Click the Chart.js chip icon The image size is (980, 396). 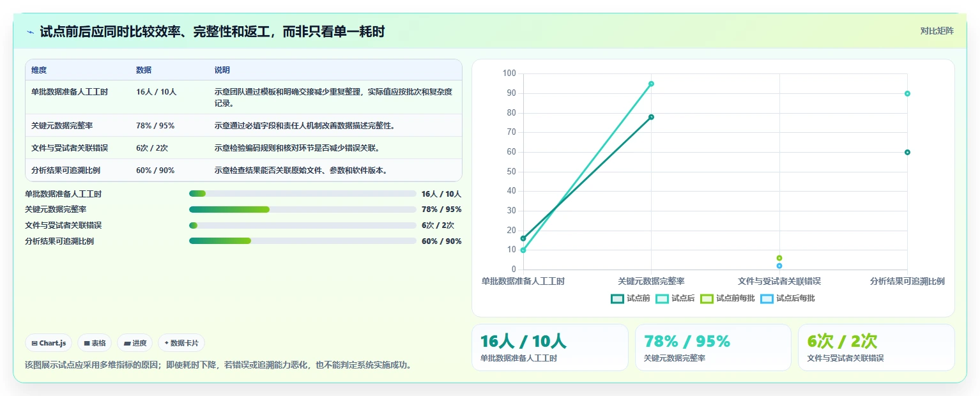[x=34, y=343]
